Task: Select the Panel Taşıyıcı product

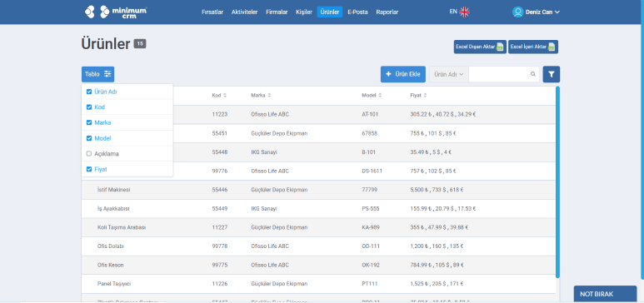Action: coord(114,284)
